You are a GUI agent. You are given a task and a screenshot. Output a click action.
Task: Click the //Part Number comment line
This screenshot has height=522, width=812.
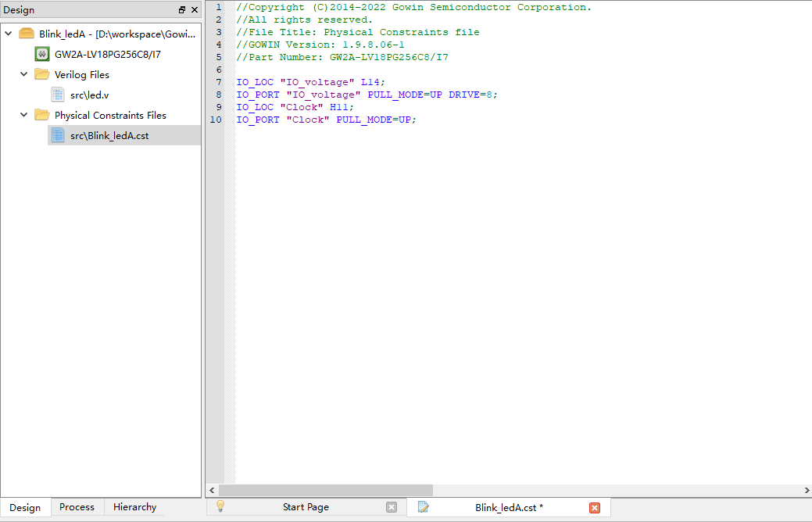(342, 57)
